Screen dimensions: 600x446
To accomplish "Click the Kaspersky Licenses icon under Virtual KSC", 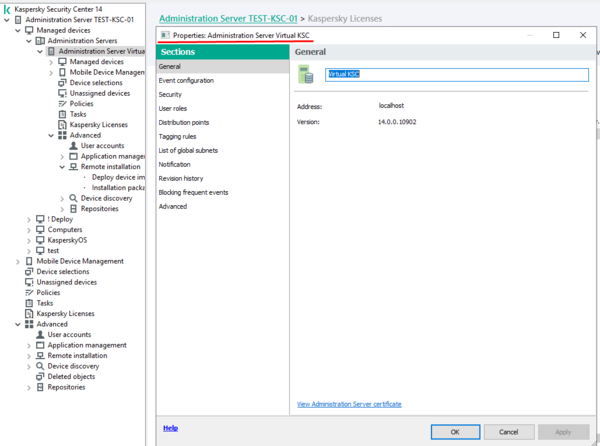I will (x=62, y=124).
